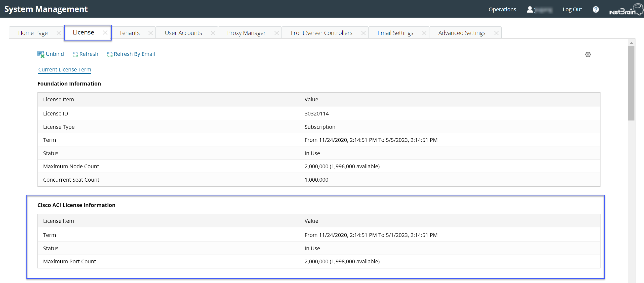The image size is (644, 283).
Task: Close the Tenants tab
Action: (x=150, y=33)
